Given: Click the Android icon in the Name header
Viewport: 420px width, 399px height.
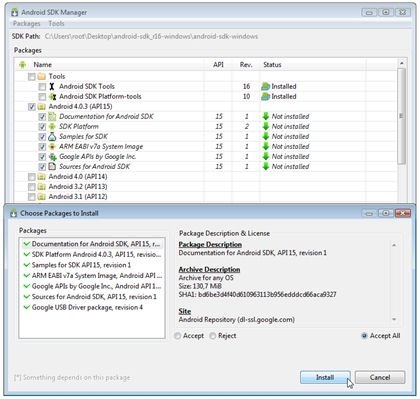Looking at the screenshot, I should click(x=22, y=65).
